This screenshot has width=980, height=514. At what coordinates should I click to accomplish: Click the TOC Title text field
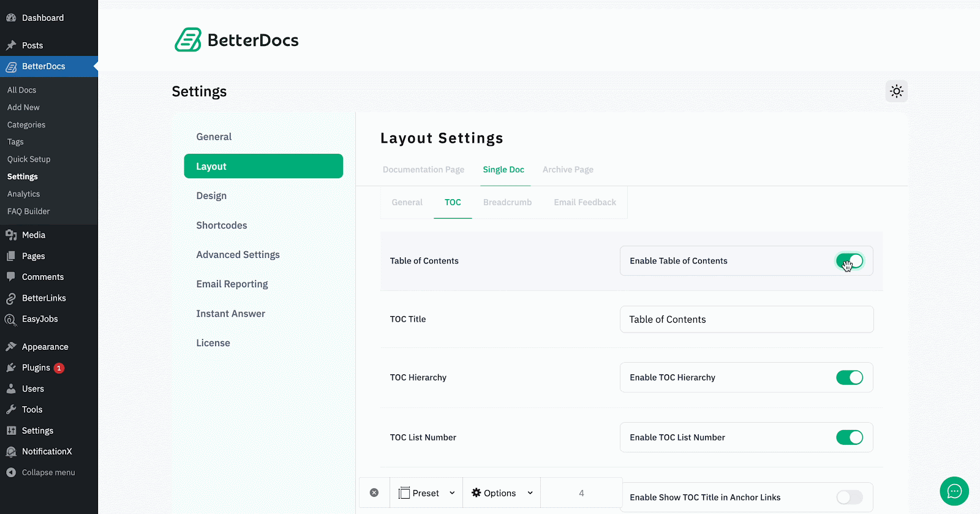pyautogui.click(x=746, y=319)
